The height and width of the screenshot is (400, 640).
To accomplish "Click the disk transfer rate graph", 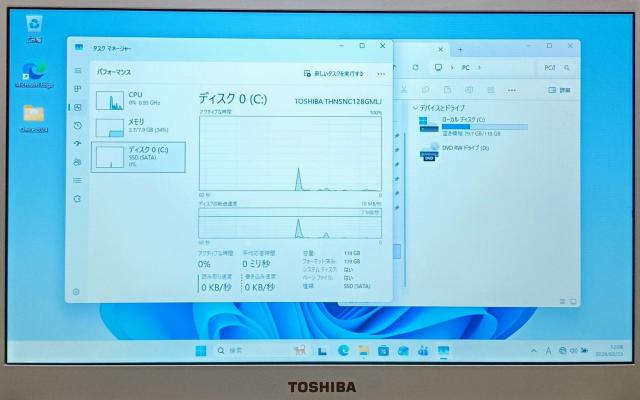I will point(290,224).
